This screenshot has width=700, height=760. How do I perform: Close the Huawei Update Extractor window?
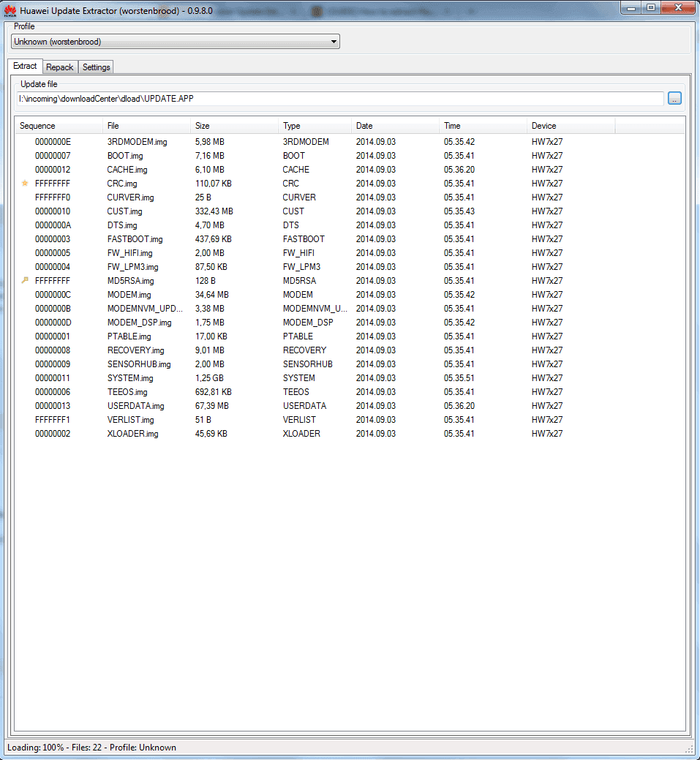678,8
